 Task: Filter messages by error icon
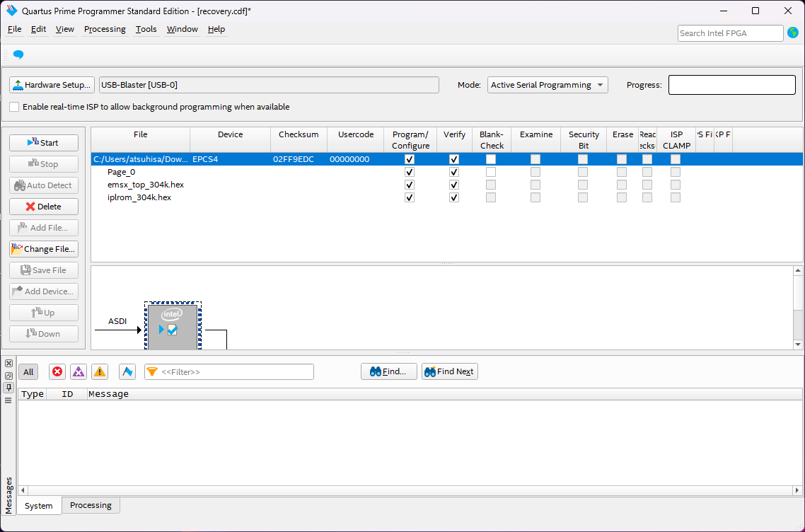point(57,371)
